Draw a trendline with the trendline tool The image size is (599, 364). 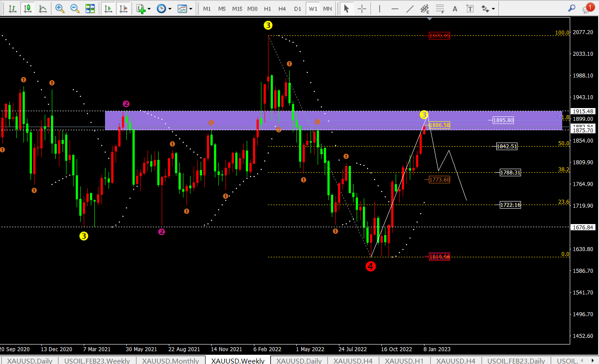[x=410, y=8]
